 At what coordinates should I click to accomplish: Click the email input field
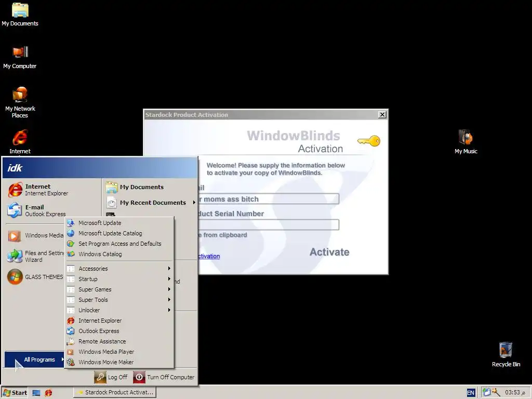coord(269,199)
